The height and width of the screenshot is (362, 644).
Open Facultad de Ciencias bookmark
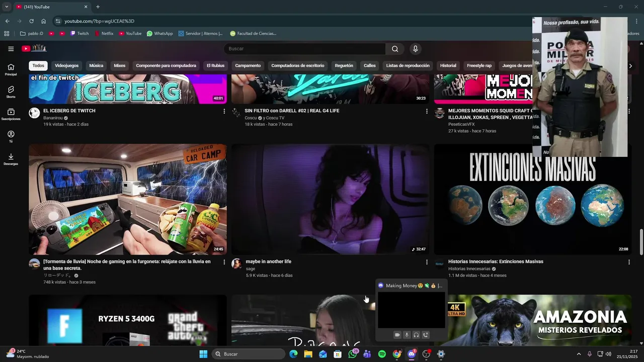point(253,34)
